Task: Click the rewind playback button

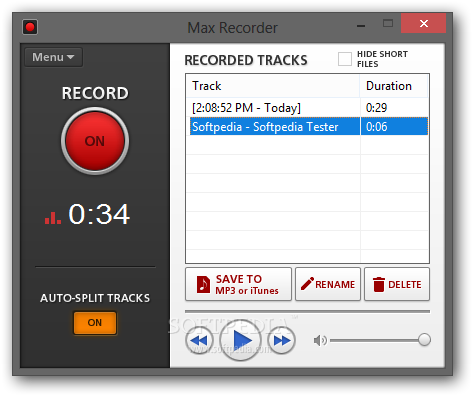Action: (199, 340)
